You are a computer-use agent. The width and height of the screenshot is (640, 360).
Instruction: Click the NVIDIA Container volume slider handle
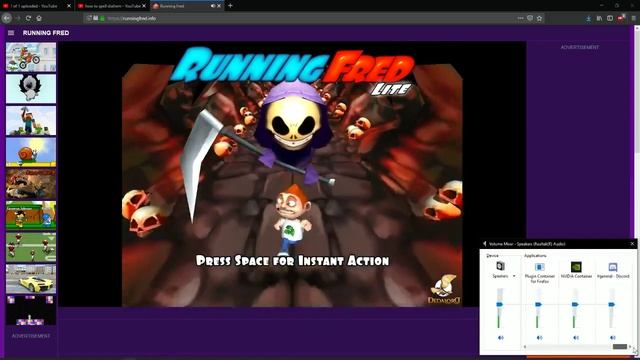tap(575, 304)
